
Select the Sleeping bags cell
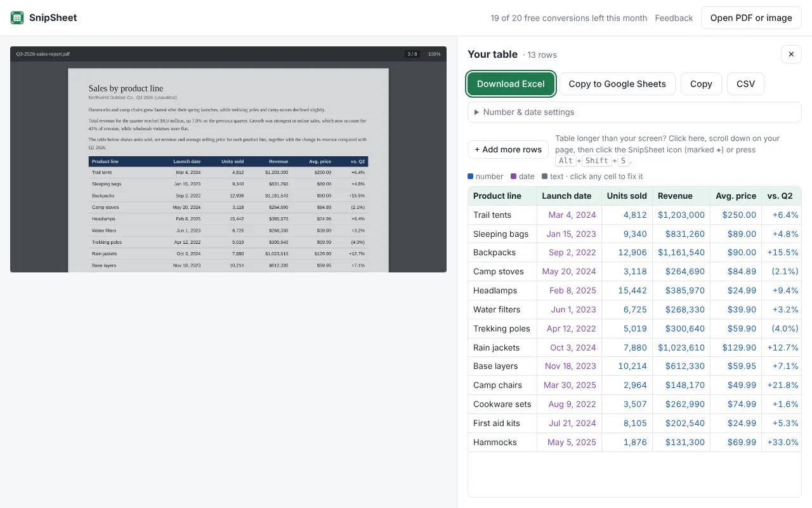(x=502, y=234)
